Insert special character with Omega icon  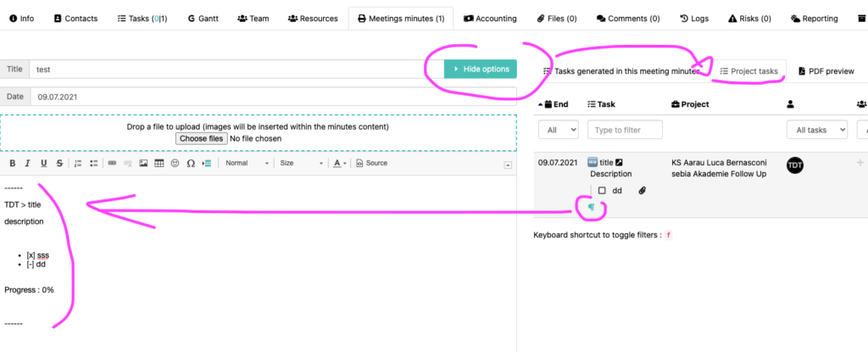[x=190, y=163]
